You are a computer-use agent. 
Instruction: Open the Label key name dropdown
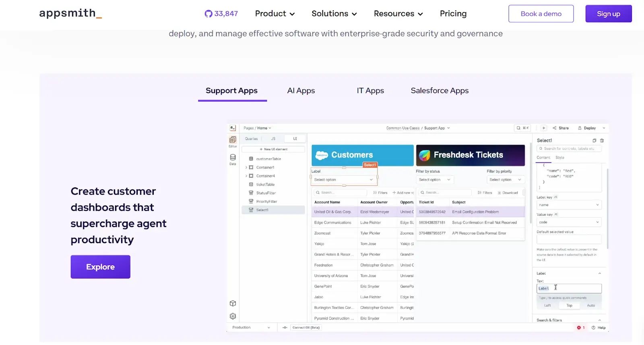pyautogui.click(x=569, y=205)
